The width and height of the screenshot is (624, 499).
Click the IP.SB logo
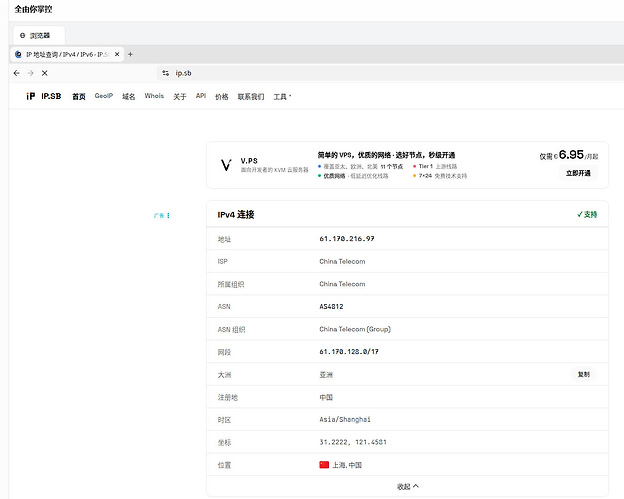pyautogui.click(x=44, y=96)
